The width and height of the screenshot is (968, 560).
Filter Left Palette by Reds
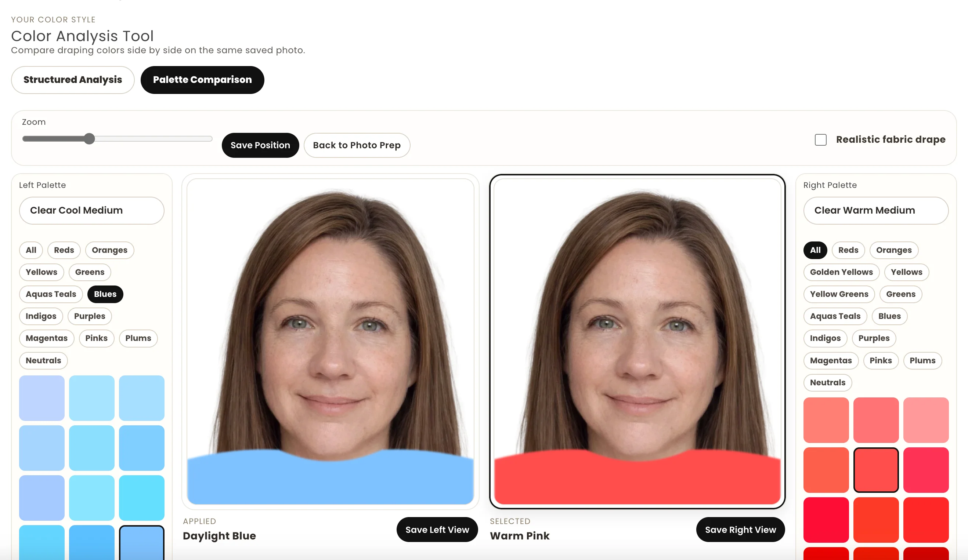[x=64, y=250]
